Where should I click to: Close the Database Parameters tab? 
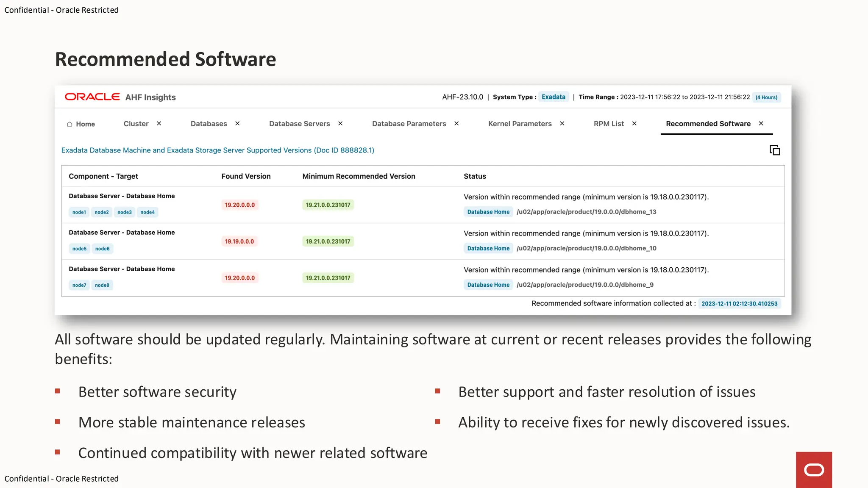tap(456, 123)
